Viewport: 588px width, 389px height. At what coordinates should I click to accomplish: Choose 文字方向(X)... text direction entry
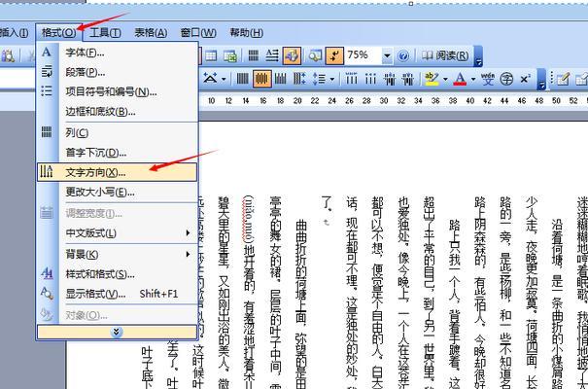coord(117,172)
